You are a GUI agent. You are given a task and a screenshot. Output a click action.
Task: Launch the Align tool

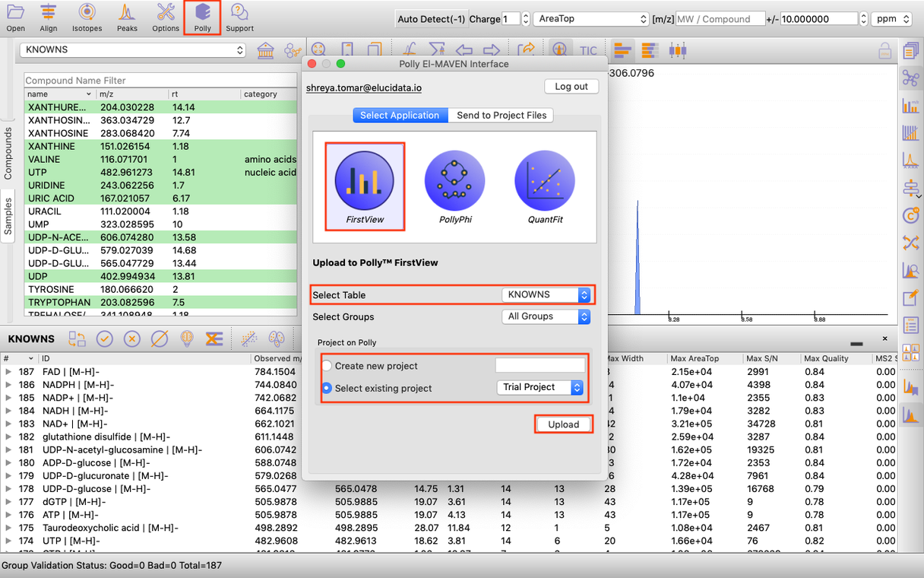(x=49, y=17)
